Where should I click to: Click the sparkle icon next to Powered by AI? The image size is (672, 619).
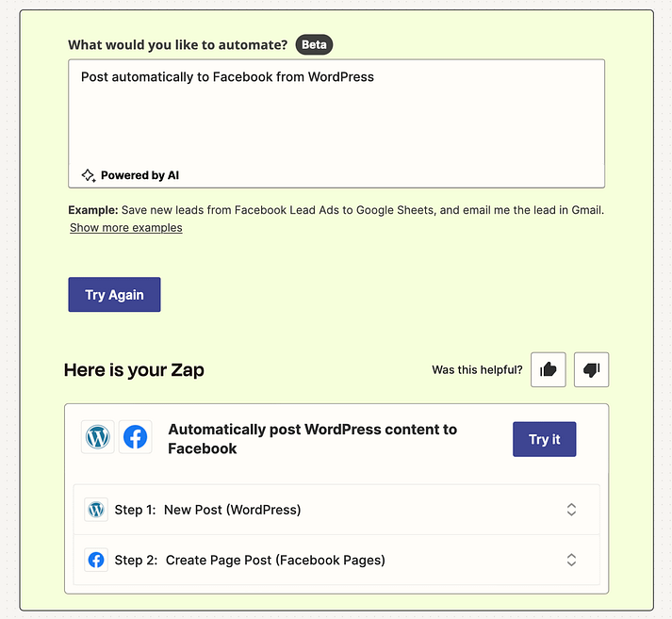(x=89, y=175)
